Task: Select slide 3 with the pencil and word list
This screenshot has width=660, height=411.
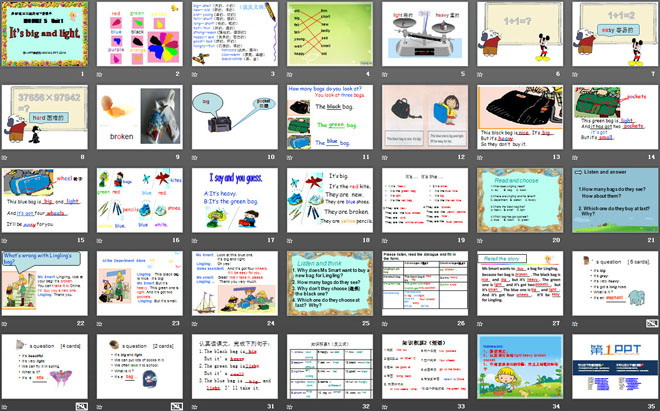Action: coord(235,34)
